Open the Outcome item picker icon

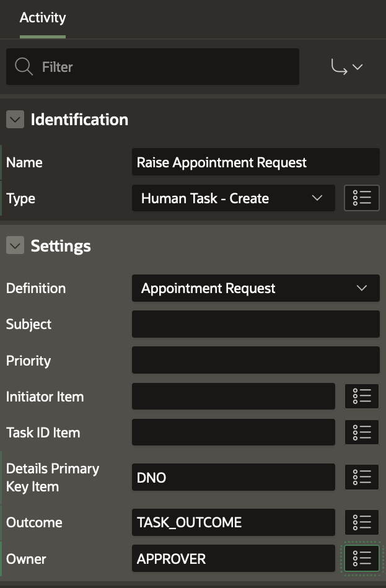click(362, 522)
